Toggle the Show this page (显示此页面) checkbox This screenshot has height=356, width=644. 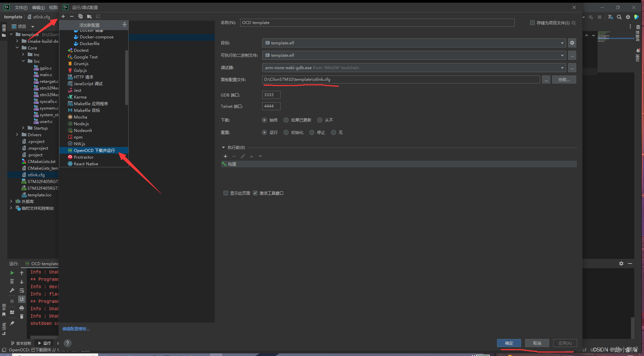click(226, 193)
